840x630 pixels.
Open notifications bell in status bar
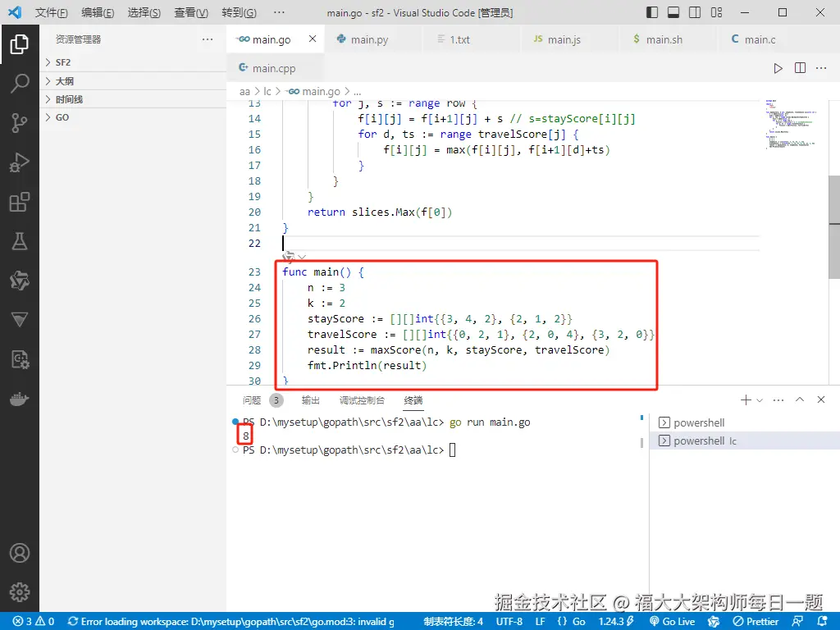(x=823, y=622)
